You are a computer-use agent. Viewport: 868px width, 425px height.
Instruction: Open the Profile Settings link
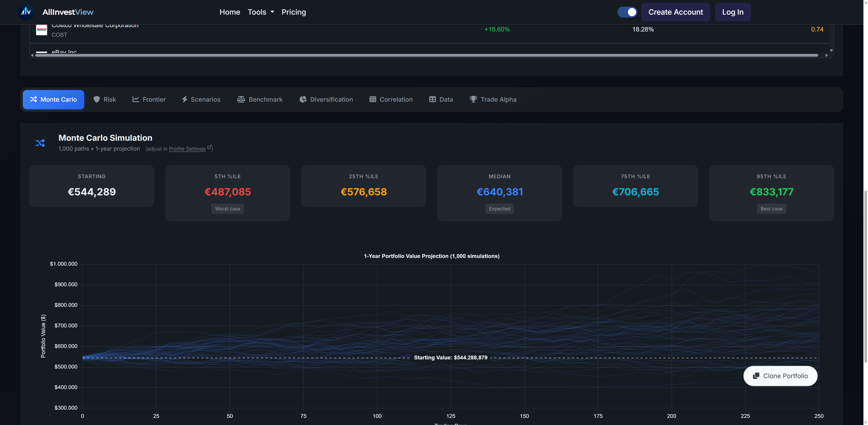coord(187,149)
